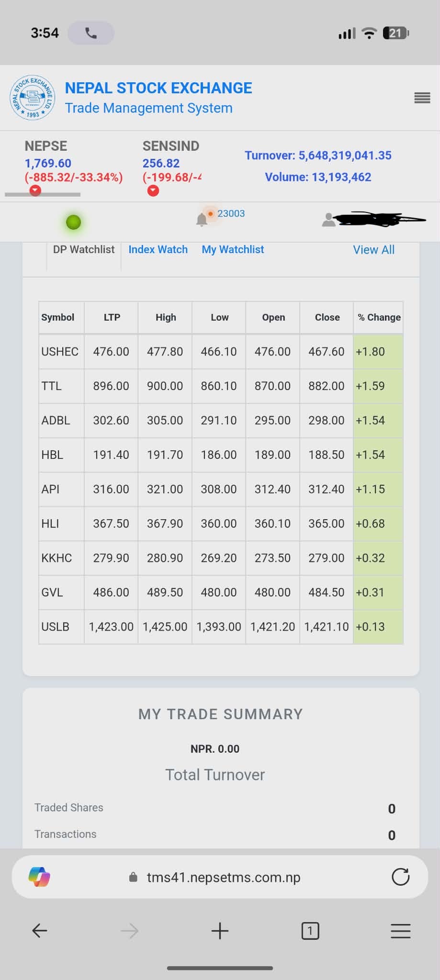Screen dimensions: 440x980
Task: Open a new tab with the plus icon
Action: click(x=220, y=931)
